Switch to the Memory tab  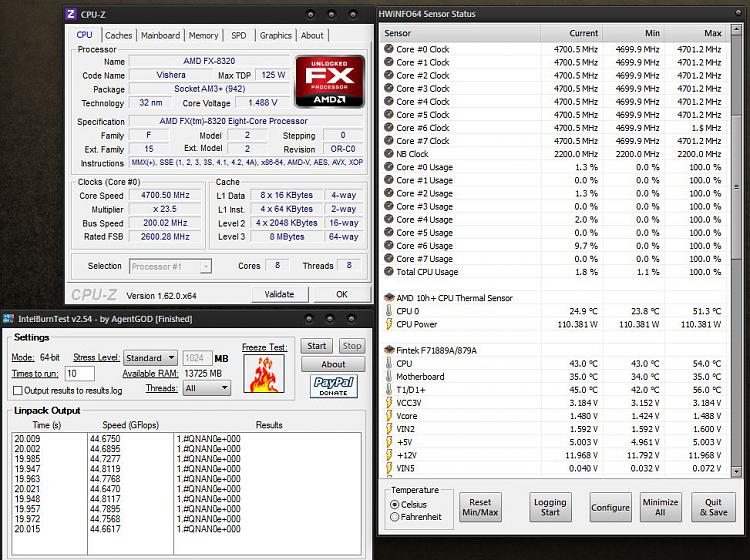tap(203, 35)
